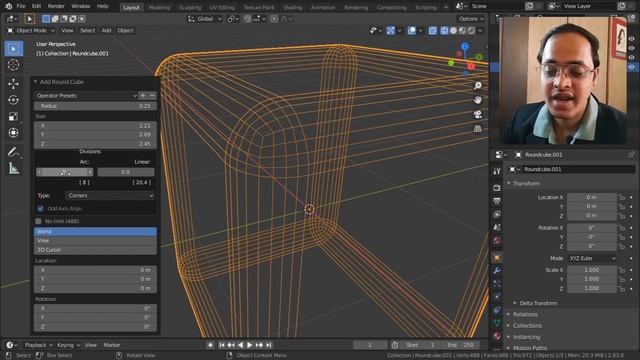Pin the properties editor context
This screenshot has height=360, width=640.
tap(631, 154)
